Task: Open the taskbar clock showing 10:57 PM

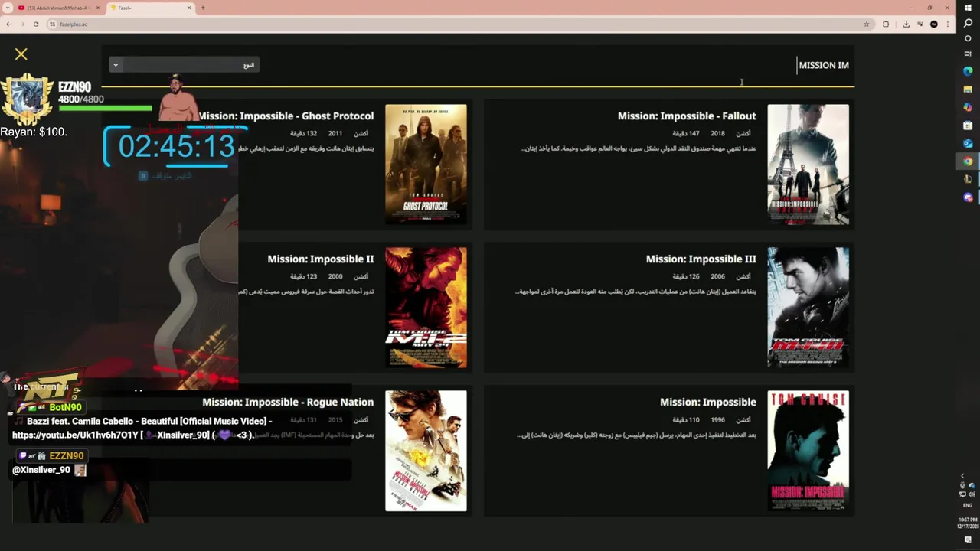Action: coord(968,523)
